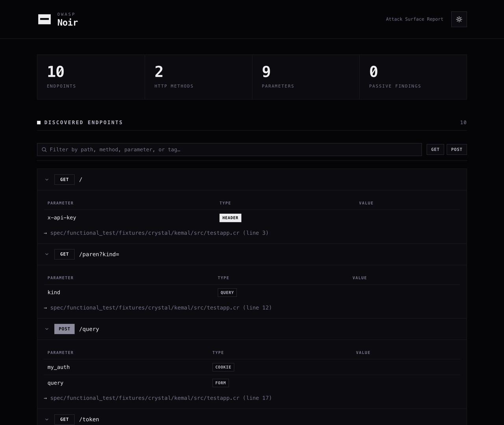Toggle the POST method filter button
504x425 pixels.
click(457, 150)
